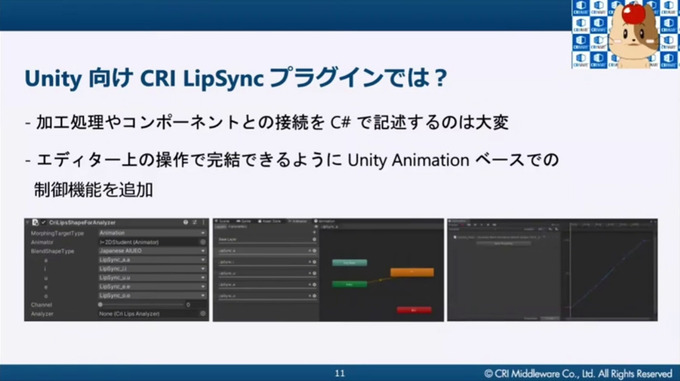Click the add keyframe icon
This screenshot has width=680, height=381.
point(550,229)
